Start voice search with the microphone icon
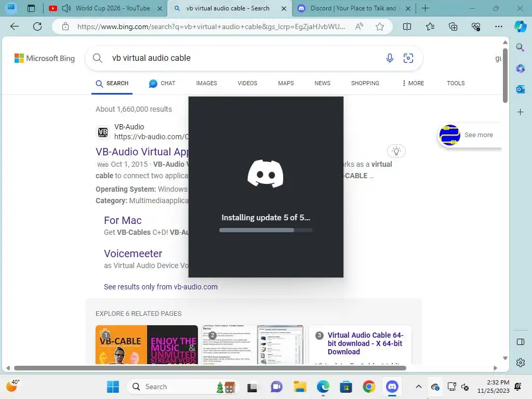This screenshot has height=399, width=532. click(x=390, y=58)
